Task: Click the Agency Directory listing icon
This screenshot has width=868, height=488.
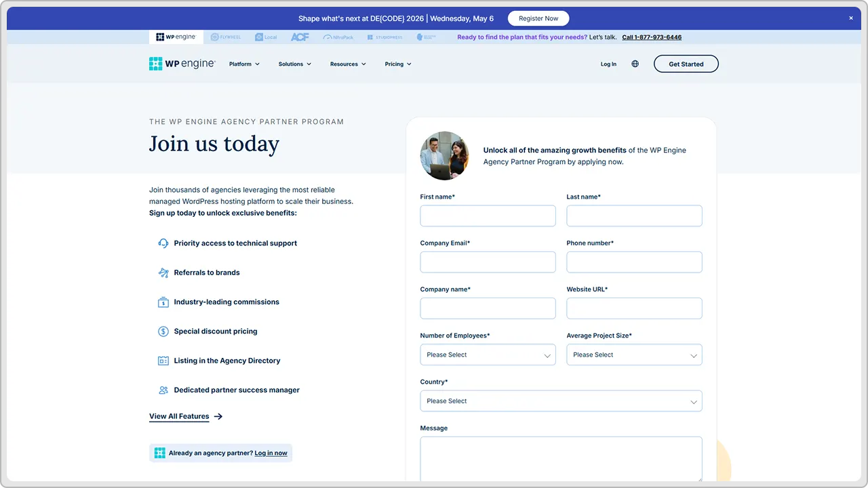Action: [163, 361]
